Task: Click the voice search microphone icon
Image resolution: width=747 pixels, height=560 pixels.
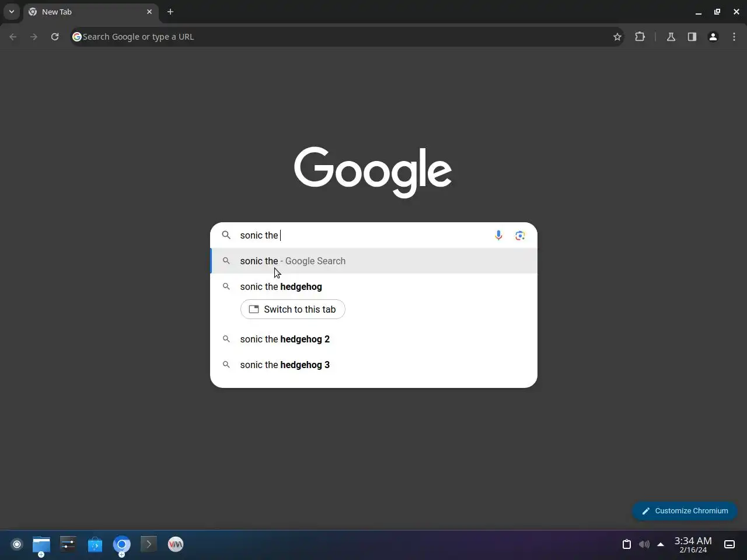Action: coord(498,235)
